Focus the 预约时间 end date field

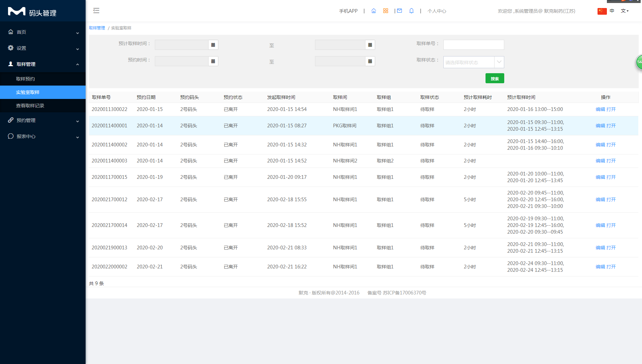point(340,61)
